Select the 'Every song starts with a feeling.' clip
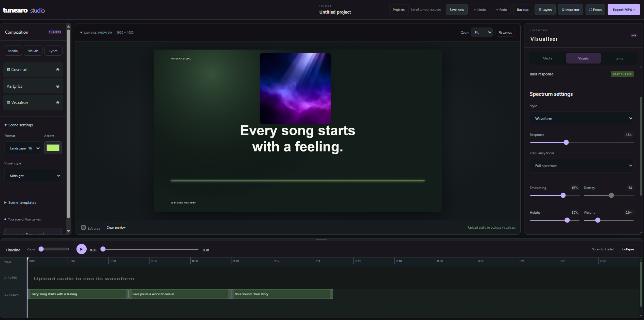644x320 pixels. click(x=78, y=294)
